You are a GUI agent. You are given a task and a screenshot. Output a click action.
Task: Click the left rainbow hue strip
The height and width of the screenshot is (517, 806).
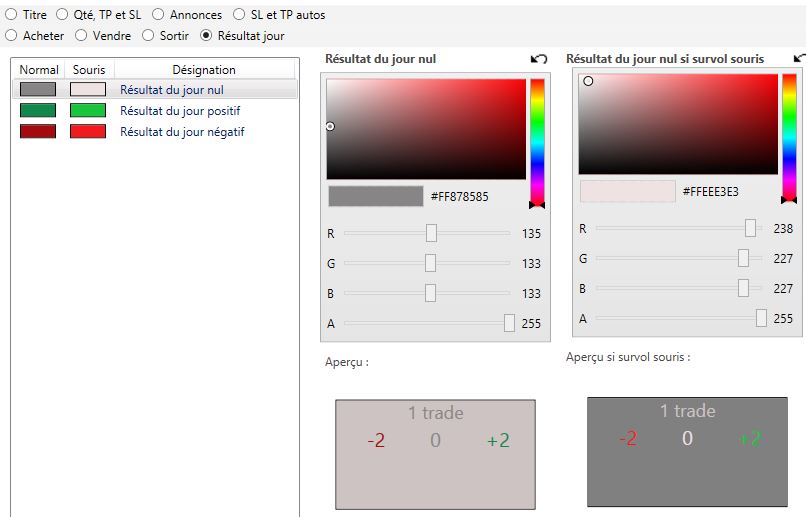(x=537, y=140)
